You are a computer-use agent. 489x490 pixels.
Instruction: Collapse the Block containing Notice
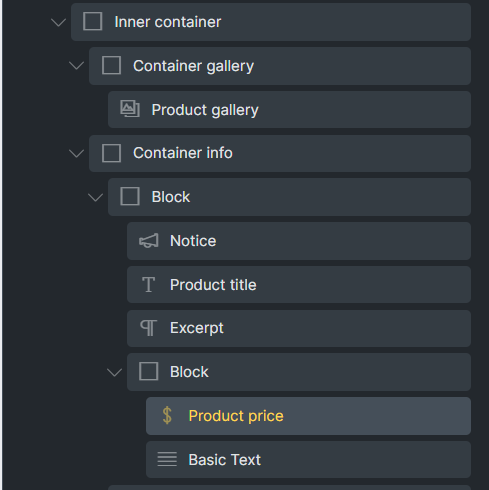click(95, 197)
